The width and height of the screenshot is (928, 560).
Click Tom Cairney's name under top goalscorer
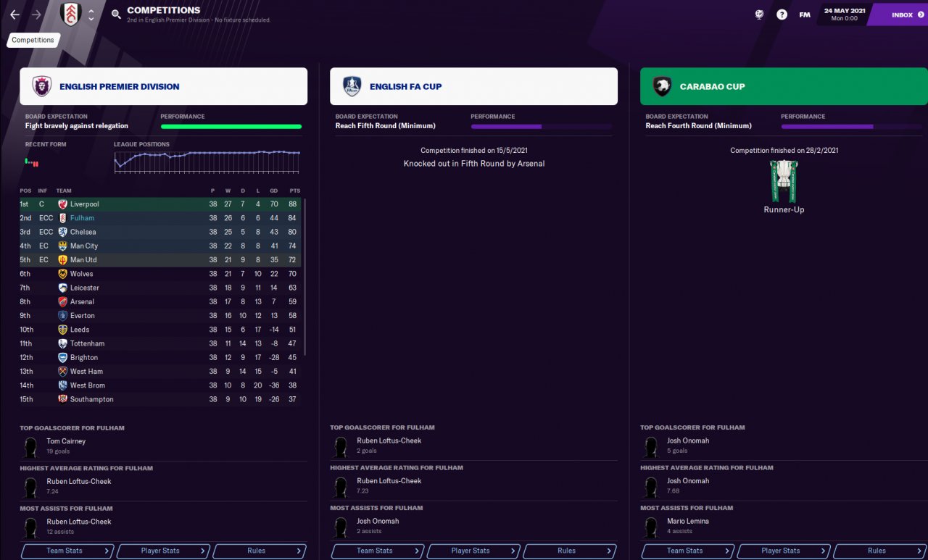[66, 441]
